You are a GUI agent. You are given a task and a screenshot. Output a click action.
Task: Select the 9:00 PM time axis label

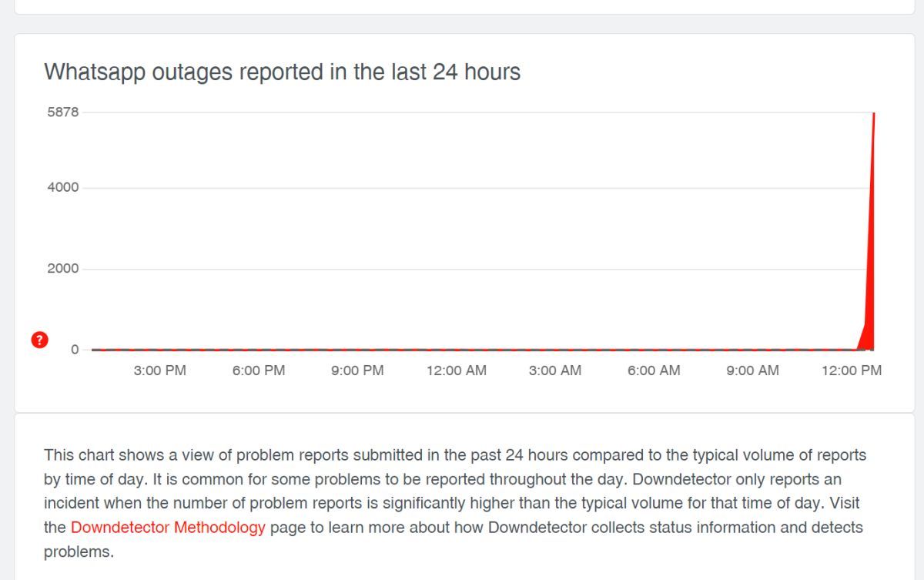click(357, 370)
